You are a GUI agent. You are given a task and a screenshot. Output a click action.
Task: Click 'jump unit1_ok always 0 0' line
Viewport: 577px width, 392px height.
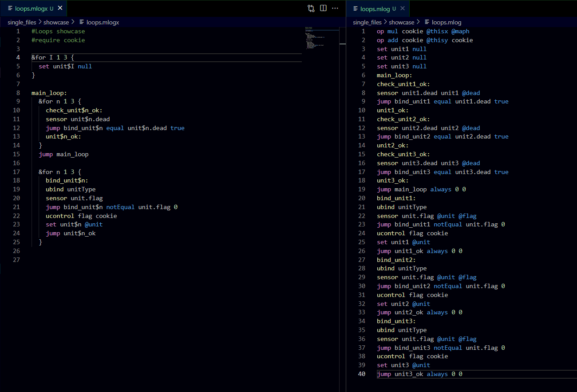[419, 251]
